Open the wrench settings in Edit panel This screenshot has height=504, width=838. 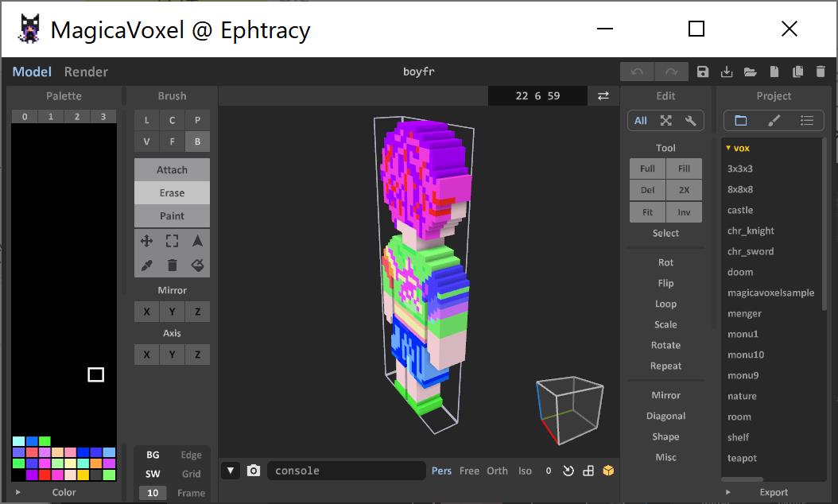click(x=691, y=121)
